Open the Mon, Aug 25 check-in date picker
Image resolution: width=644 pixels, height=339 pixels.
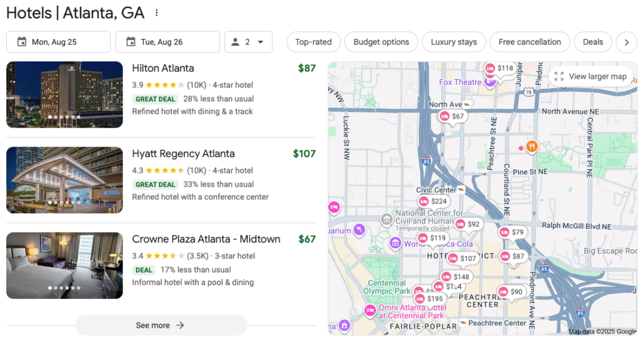[58, 42]
